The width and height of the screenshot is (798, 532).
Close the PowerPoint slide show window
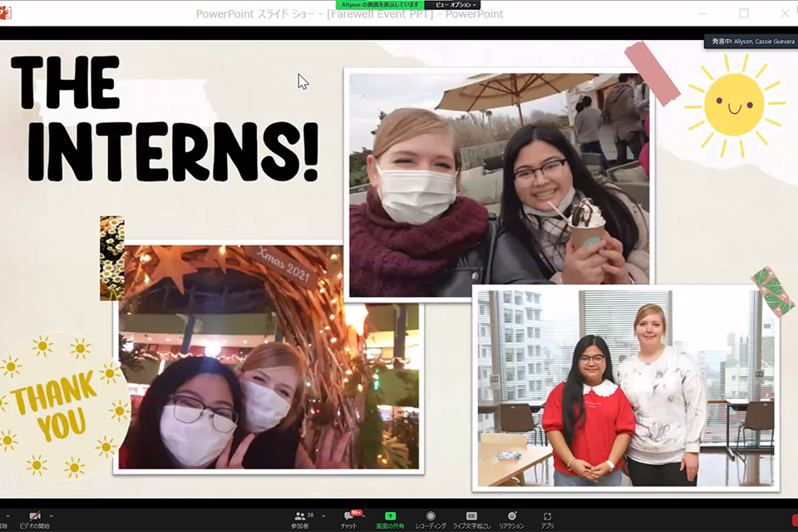click(x=785, y=13)
